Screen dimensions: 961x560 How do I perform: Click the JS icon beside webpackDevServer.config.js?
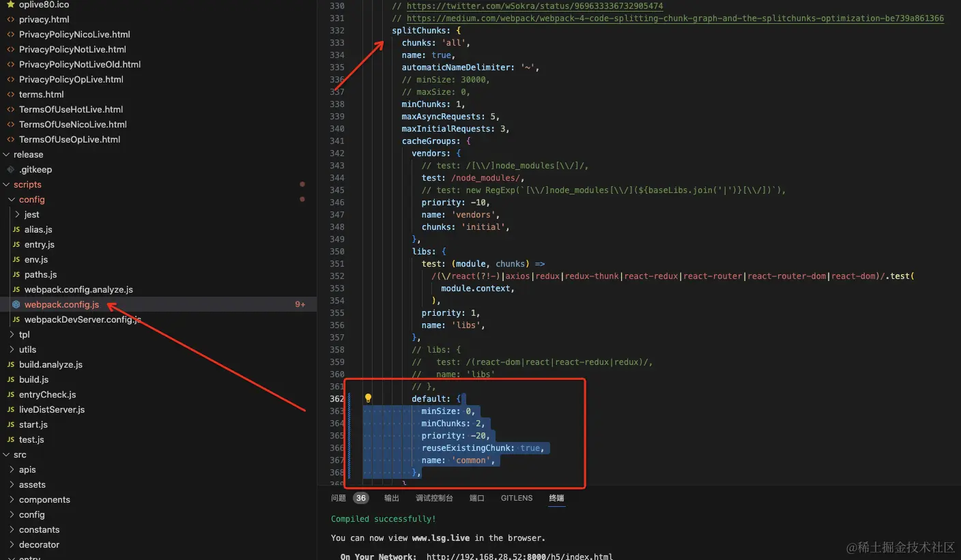point(16,319)
